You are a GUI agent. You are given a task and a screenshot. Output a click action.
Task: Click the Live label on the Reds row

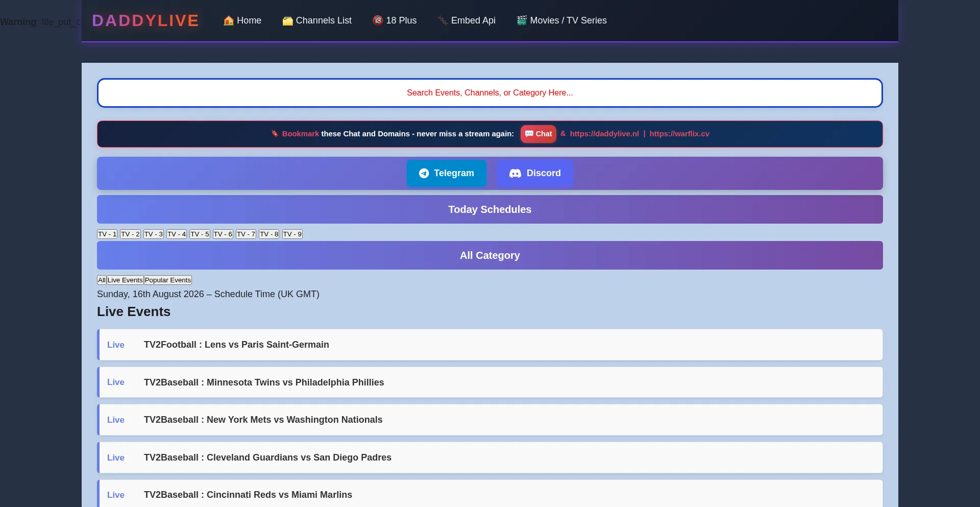116,495
